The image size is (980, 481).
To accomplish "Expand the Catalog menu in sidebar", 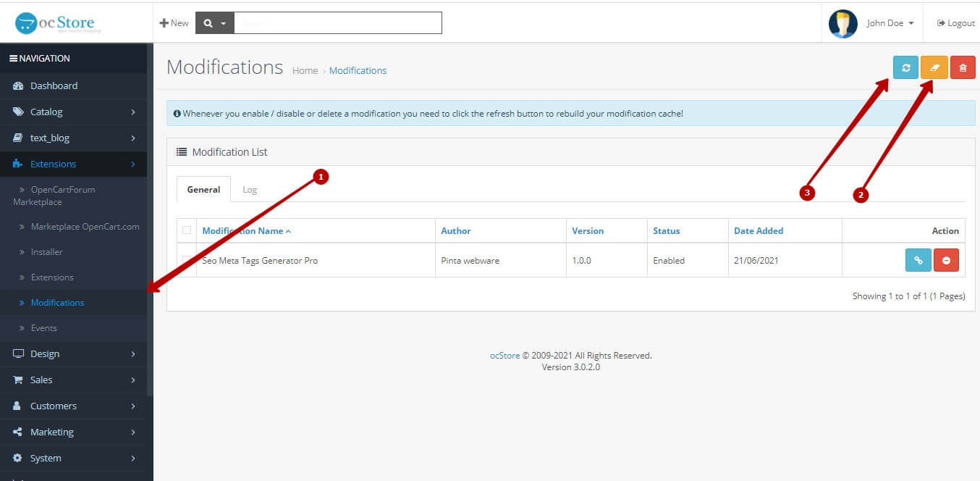I will [74, 112].
